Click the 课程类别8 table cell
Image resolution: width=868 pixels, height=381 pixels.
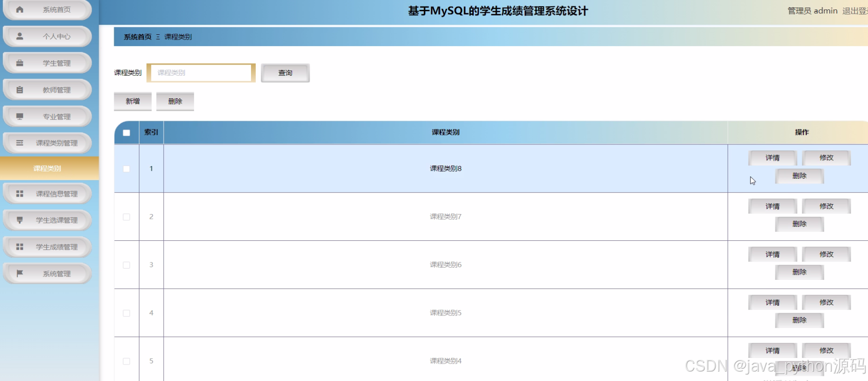(x=446, y=169)
